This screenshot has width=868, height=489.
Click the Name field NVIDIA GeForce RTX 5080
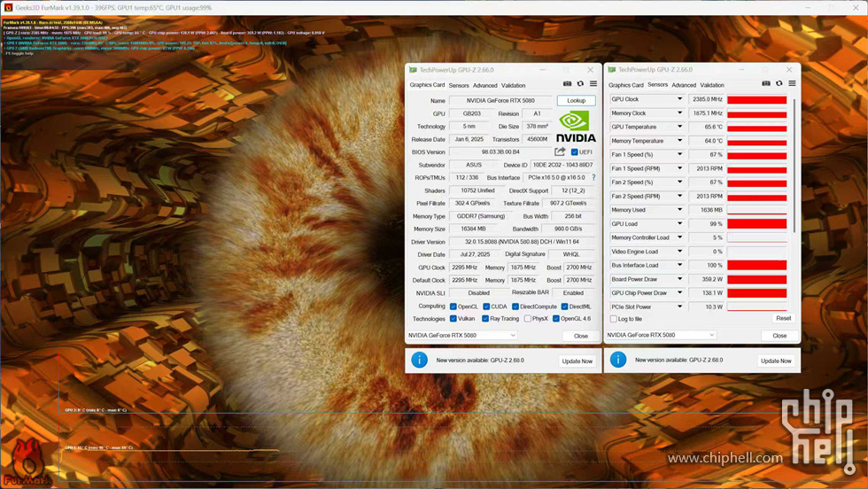point(500,100)
